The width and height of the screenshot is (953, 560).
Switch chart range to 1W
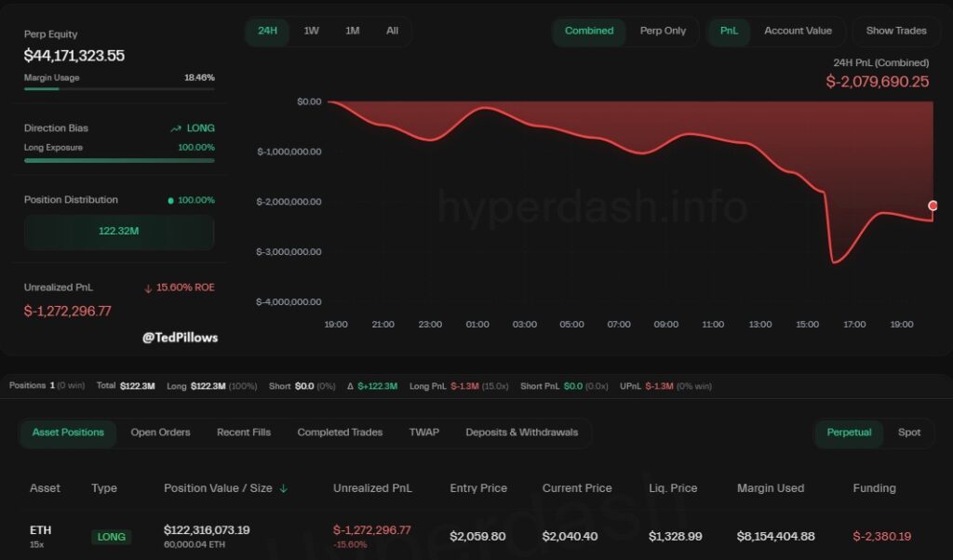(x=311, y=31)
